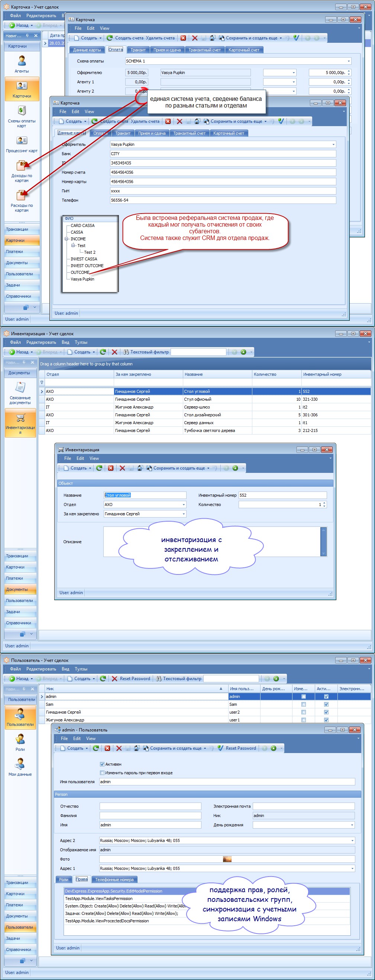The width and height of the screenshot is (375, 980).
Task: Toggle Изме... checkbox for Sam row
Action: click(303, 704)
